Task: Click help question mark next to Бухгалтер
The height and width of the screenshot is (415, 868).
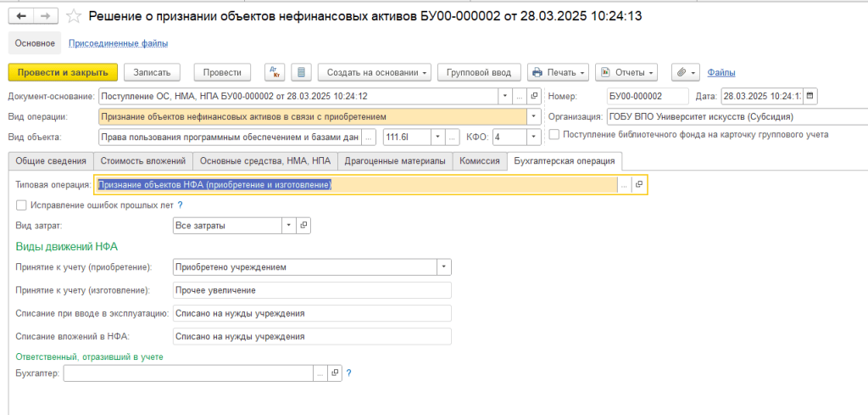Action: [348, 373]
